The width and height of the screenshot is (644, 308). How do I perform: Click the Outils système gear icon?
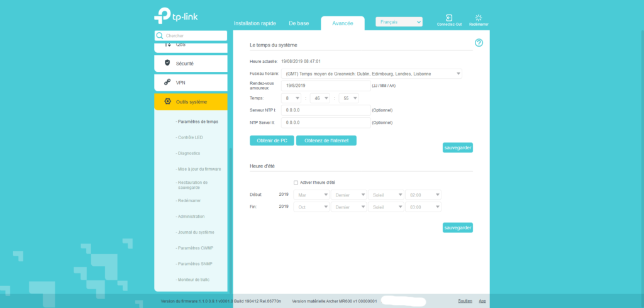tap(167, 101)
